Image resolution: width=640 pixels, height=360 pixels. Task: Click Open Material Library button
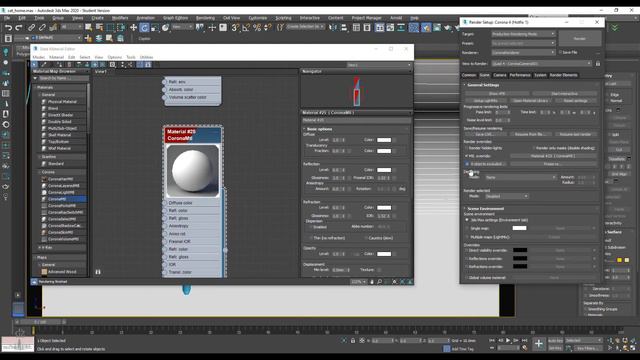click(530, 100)
